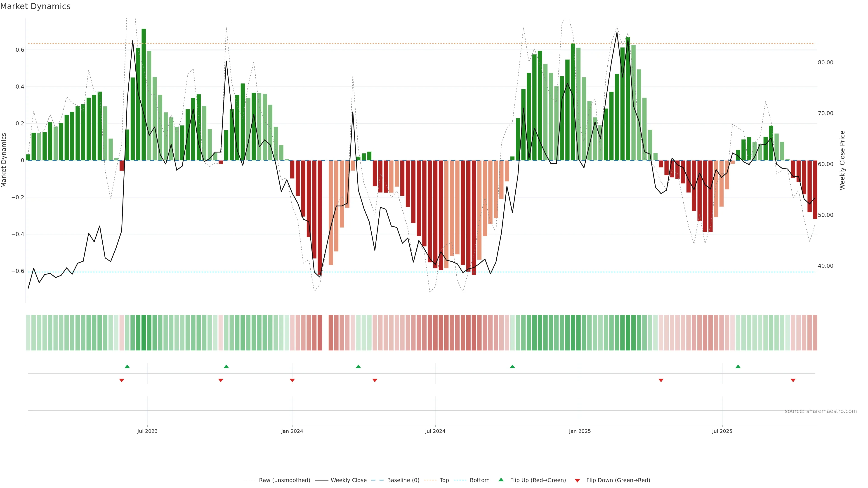The height and width of the screenshot is (488, 868).
Task: Click the Flip Down (Green→Red) legend label
Action: point(618,480)
